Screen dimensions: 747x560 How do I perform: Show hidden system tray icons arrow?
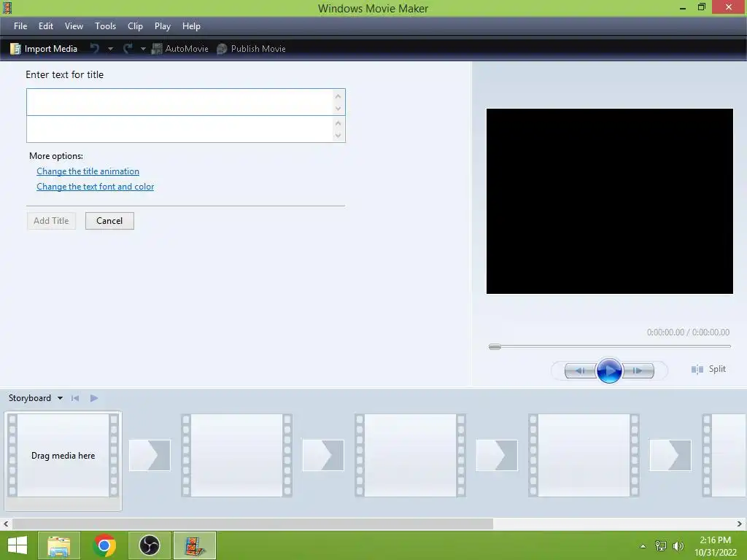click(643, 546)
